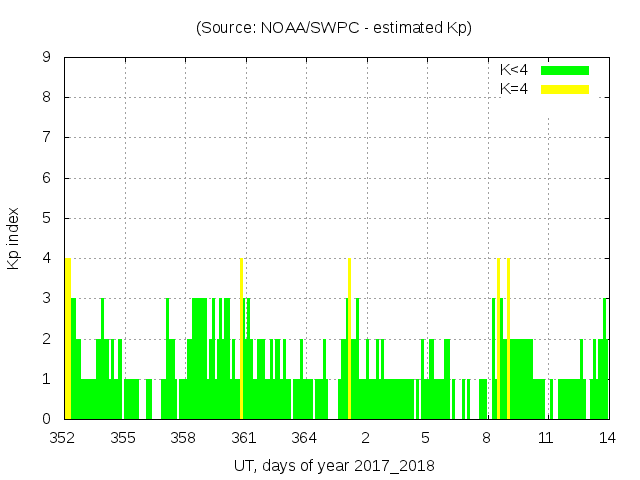Click the x-axis tick label 364
The width and height of the screenshot is (640, 480).
point(304,438)
